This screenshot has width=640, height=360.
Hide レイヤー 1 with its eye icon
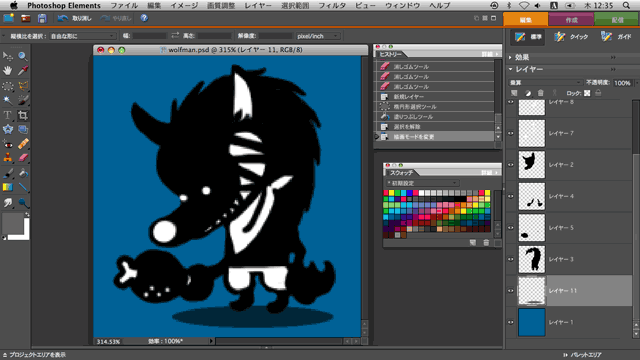tap(511, 322)
